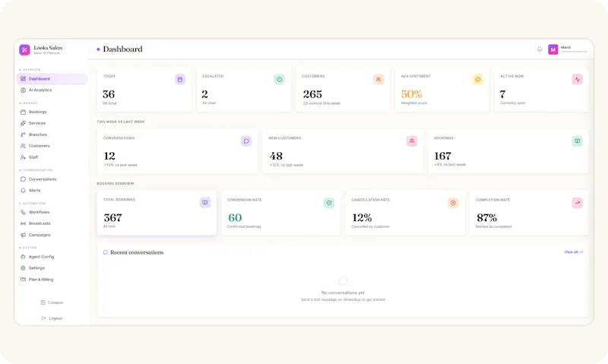This screenshot has height=364, width=608.
Task: Click the Broadcasts sidebar signal icon
Action: click(x=23, y=223)
